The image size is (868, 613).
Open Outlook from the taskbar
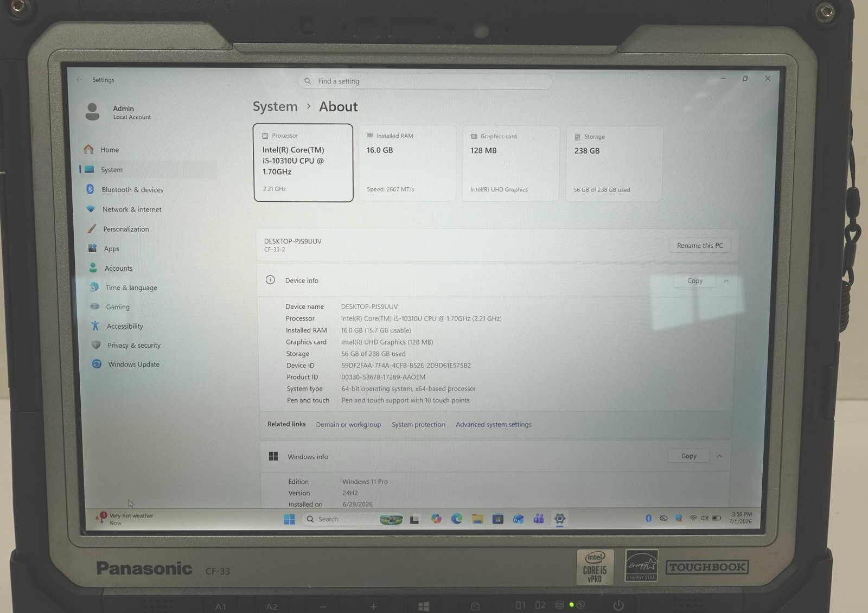pos(518,519)
